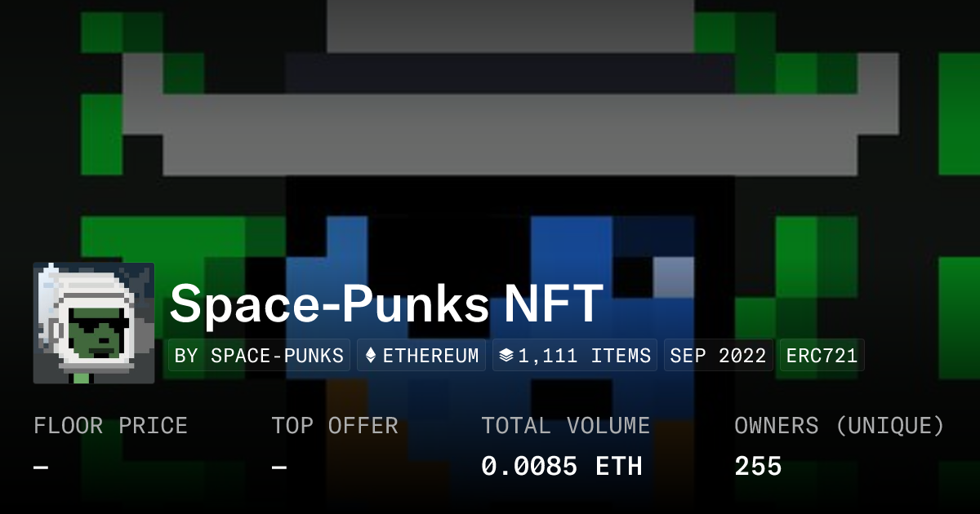
Task: Select the TOP OFFER stat label
Action: (x=335, y=425)
